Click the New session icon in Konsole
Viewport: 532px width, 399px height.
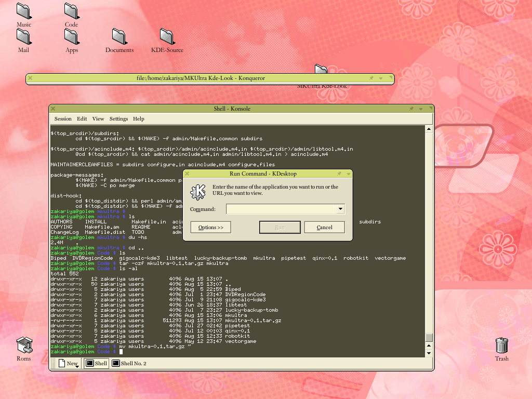tap(62, 363)
